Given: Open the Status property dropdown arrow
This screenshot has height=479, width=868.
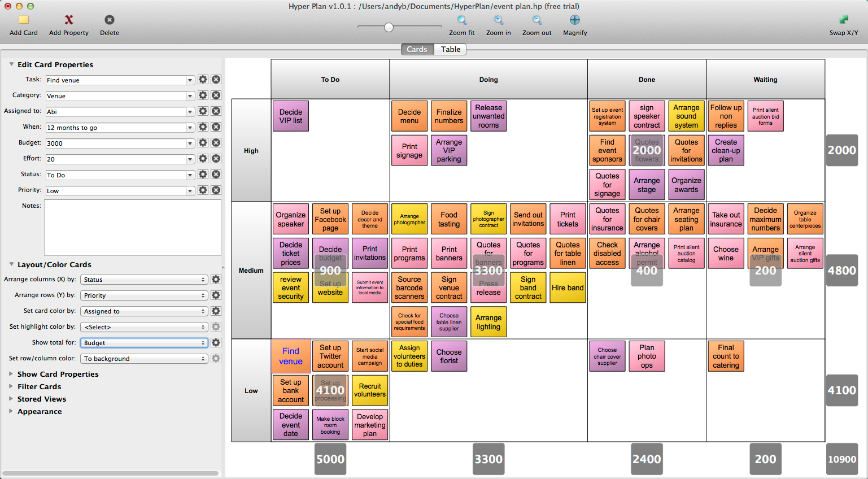Looking at the screenshot, I should 190,175.
